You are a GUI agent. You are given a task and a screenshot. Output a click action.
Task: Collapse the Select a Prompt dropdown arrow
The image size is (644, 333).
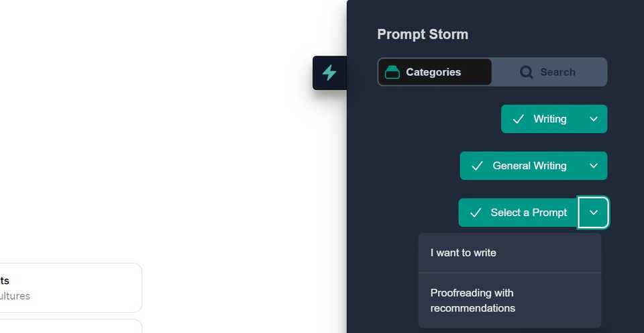(x=594, y=213)
